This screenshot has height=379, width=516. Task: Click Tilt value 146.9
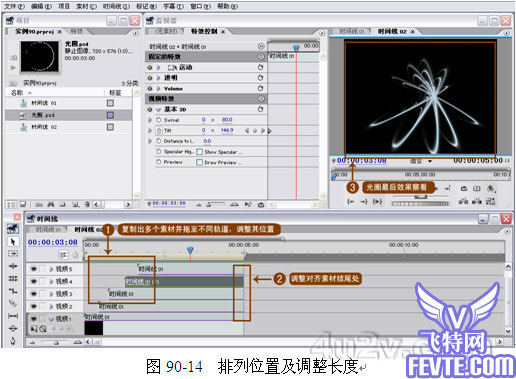(x=227, y=130)
